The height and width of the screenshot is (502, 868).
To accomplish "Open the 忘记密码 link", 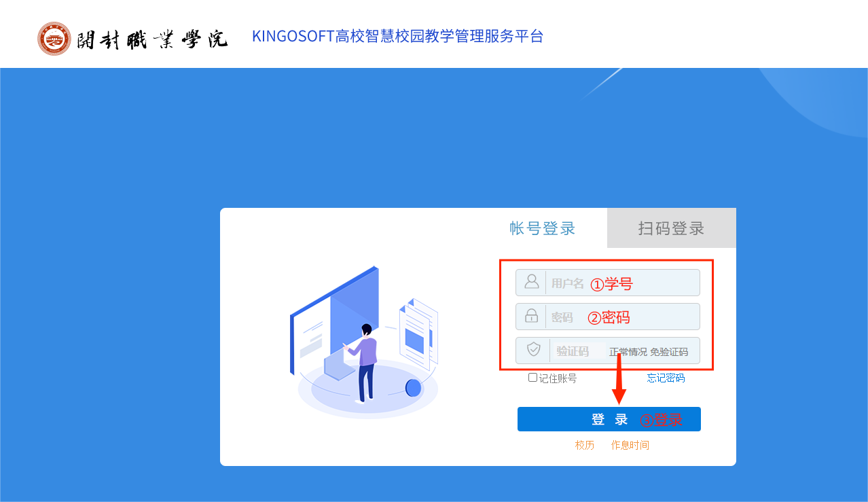I will 666,378.
